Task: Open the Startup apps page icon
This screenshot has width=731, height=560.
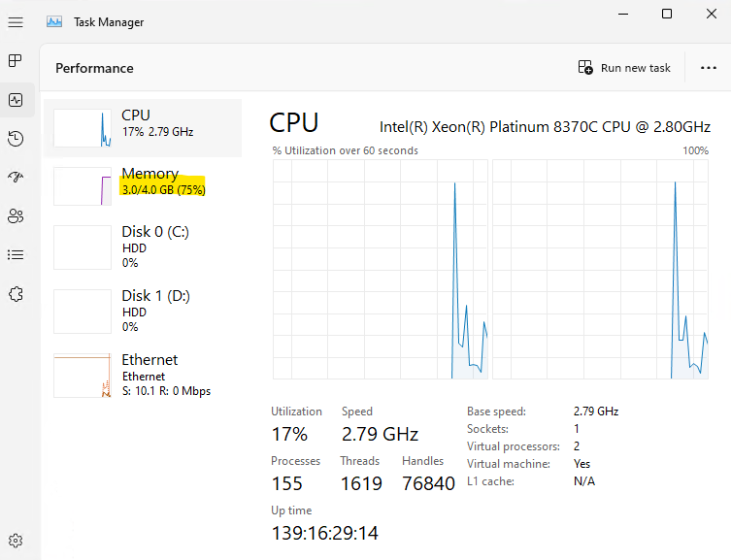Action: point(16,177)
